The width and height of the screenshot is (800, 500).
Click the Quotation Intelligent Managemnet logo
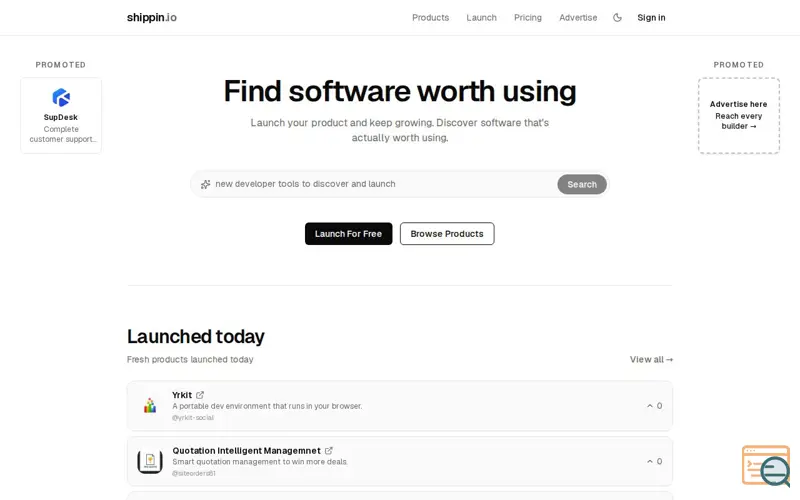150,461
